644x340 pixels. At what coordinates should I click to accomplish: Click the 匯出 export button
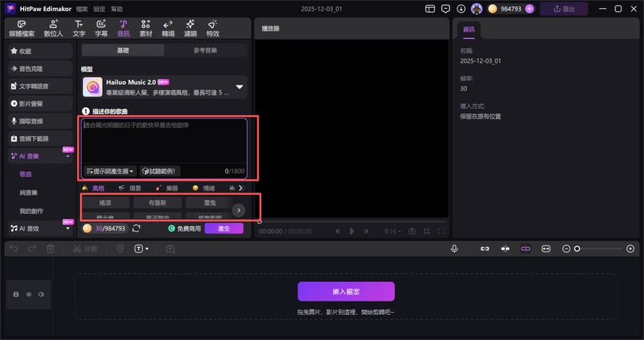coord(564,8)
